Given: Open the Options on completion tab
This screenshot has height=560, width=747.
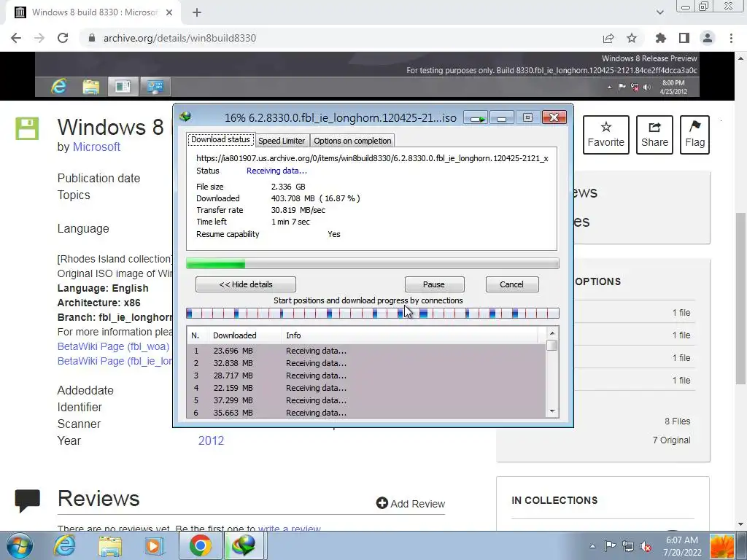Looking at the screenshot, I should click(x=352, y=141).
